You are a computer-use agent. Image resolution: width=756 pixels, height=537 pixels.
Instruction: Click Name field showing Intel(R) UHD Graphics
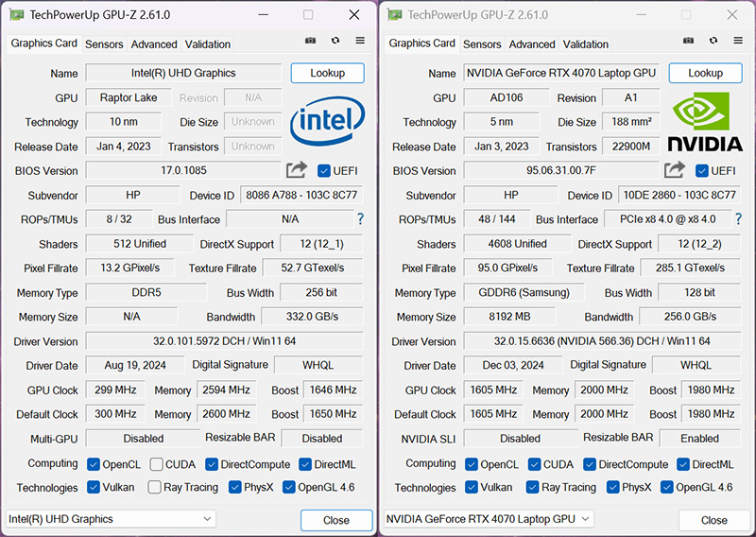183,73
